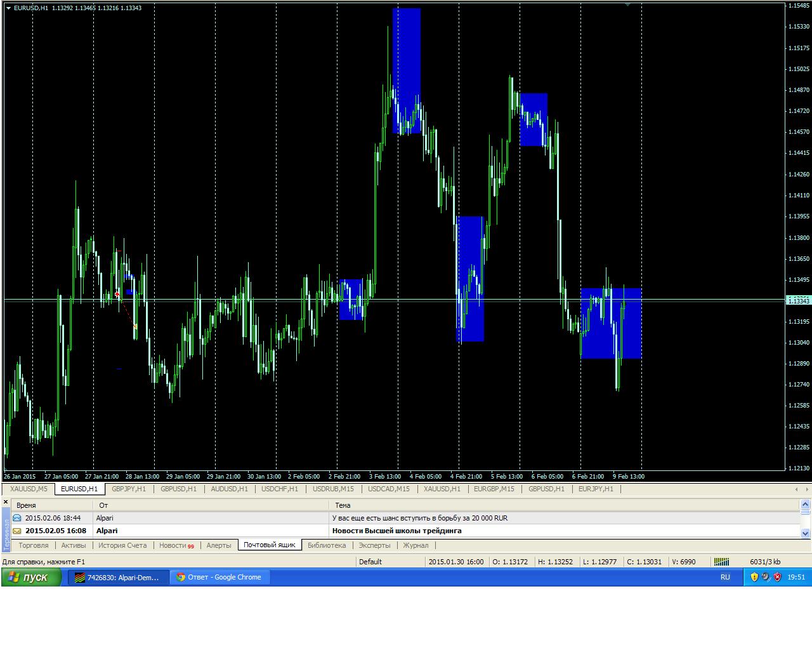Click connection bars indicator in status bar

click(x=721, y=561)
